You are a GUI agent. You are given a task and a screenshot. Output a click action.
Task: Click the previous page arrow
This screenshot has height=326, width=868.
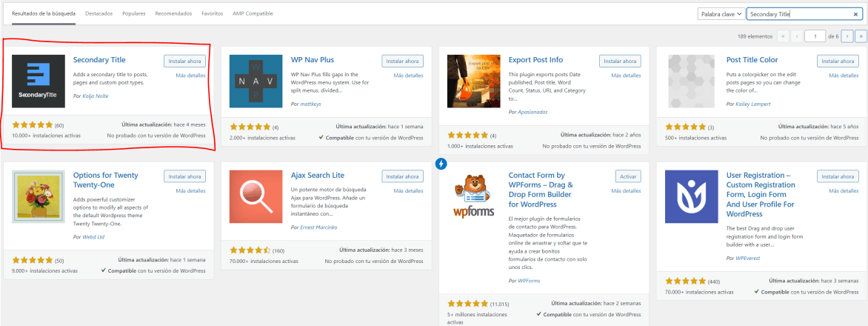[797, 36]
